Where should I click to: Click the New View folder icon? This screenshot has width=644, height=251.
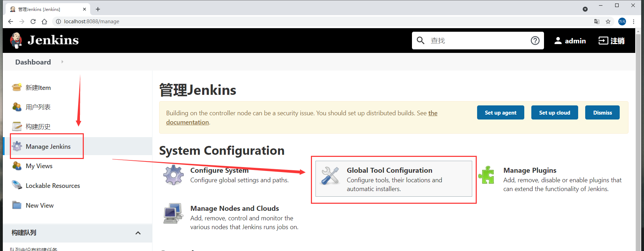click(17, 205)
